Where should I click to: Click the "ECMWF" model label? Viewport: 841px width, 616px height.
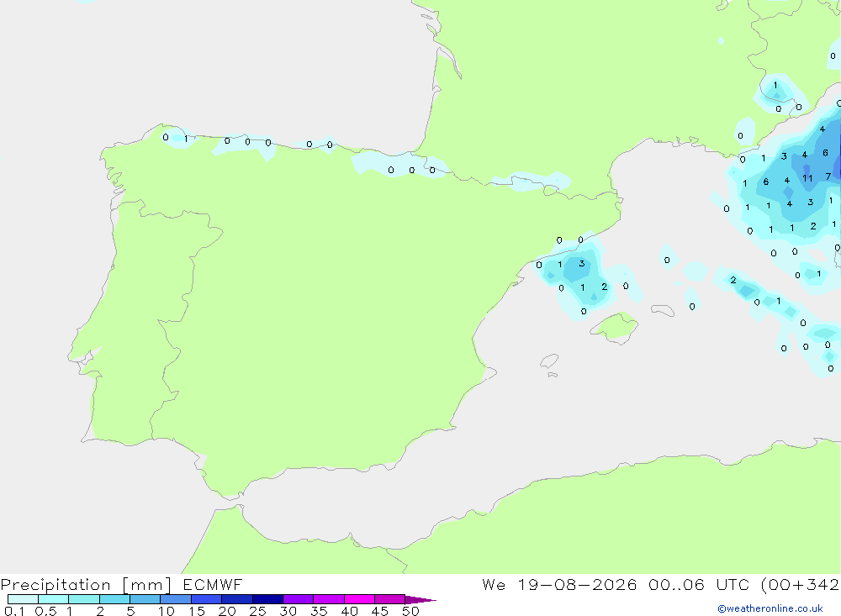pyautogui.click(x=213, y=584)
